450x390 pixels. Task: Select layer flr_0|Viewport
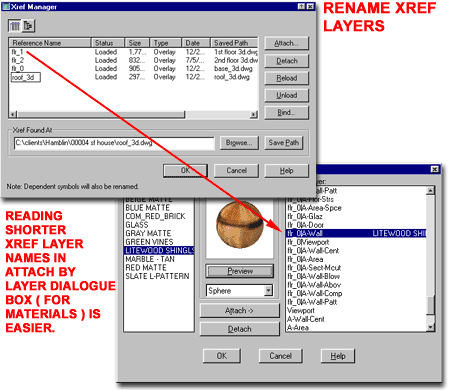[356, 242]
